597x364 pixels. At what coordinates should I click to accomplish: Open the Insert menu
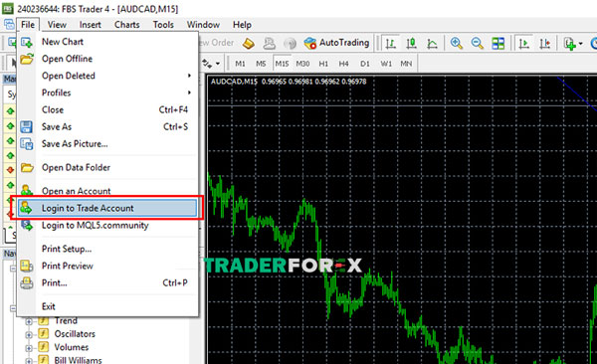tap(91, 25)
